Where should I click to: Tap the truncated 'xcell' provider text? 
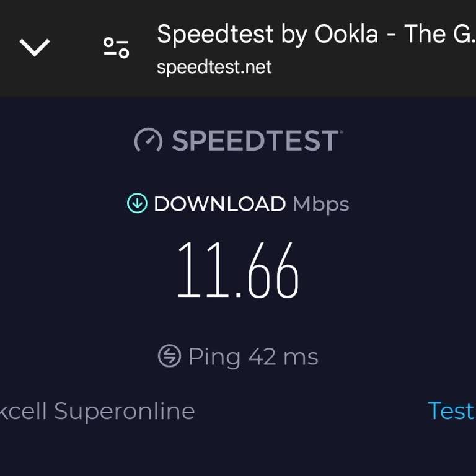click(24, 411)
